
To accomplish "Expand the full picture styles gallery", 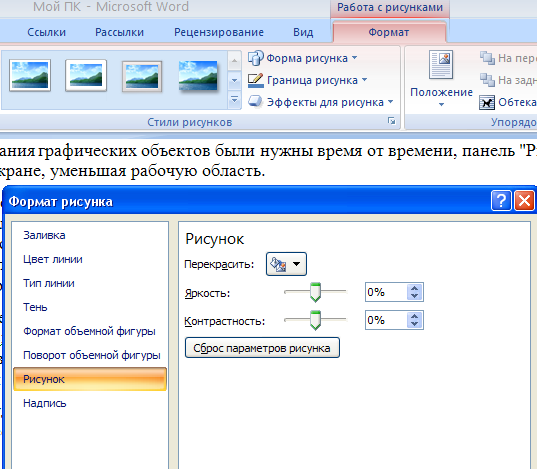I will point(235,100).
